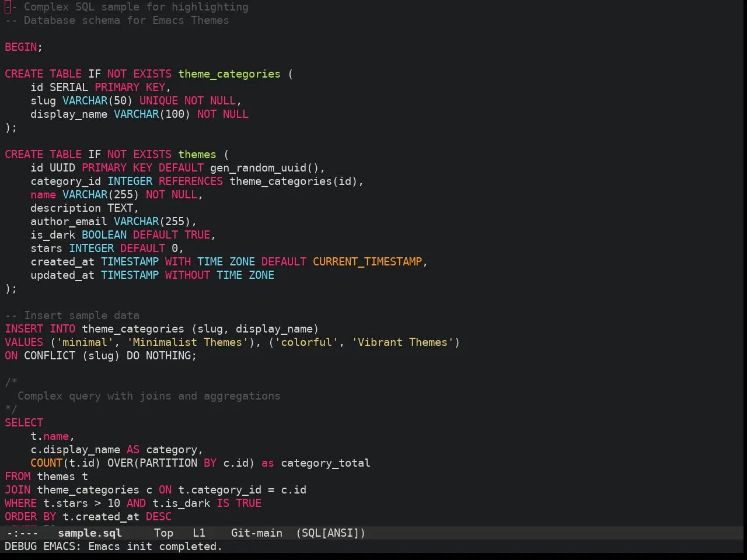Click the "description TEXT" column line

pyautogui.click(x=85, y=208)
